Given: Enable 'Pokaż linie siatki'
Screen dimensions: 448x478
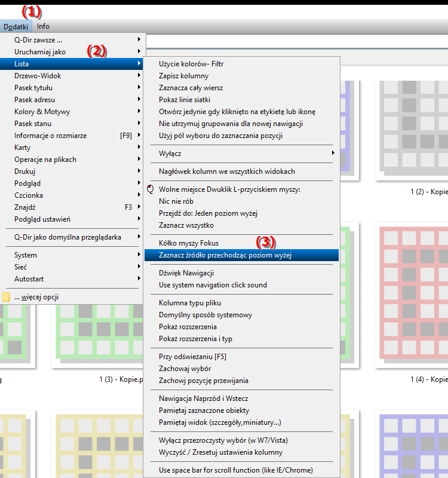Looking at the screenshot, I should [241, 100].
